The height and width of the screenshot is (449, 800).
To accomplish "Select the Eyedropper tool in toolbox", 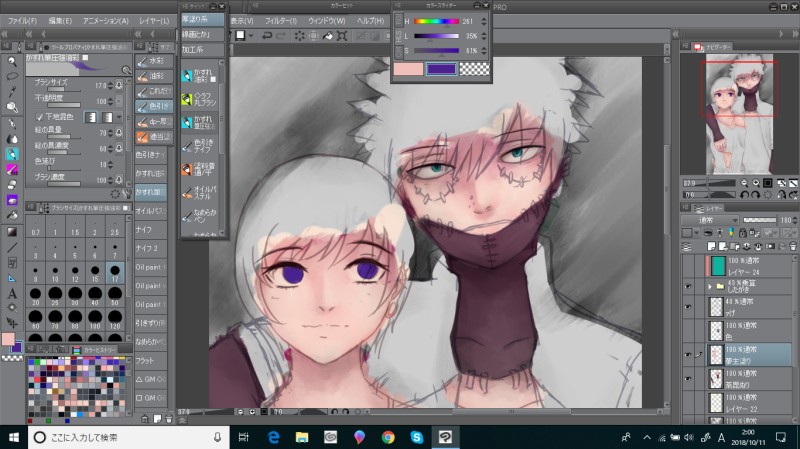I will click(x=12, y=92).
